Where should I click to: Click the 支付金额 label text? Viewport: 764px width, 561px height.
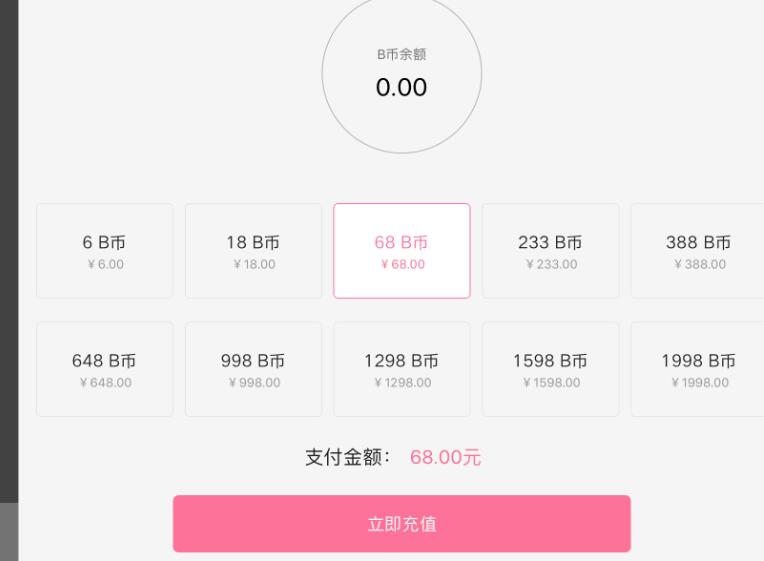352,458
